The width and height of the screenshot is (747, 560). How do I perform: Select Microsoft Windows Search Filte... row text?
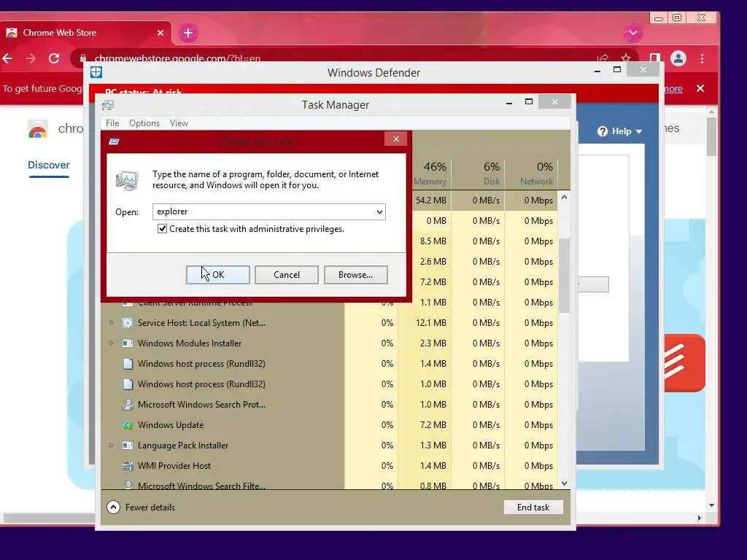pyautogui.click(x=201, y=486)
